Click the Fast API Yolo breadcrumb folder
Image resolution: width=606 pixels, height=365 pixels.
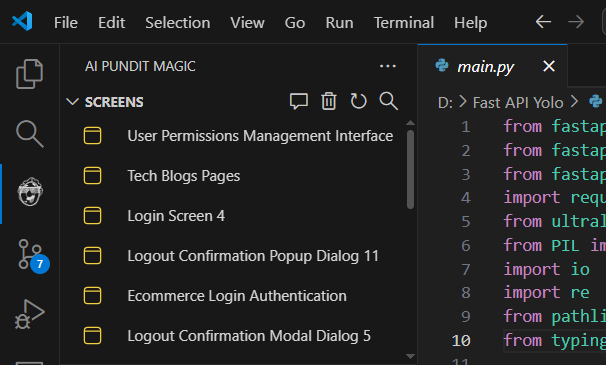pyautogui.click(x=518, y=103)
